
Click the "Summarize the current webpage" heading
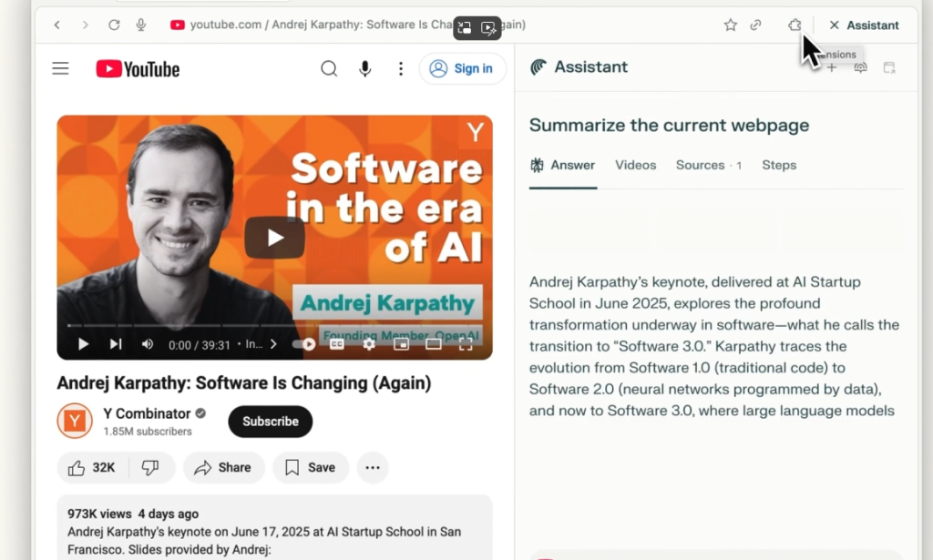point(670,126)
